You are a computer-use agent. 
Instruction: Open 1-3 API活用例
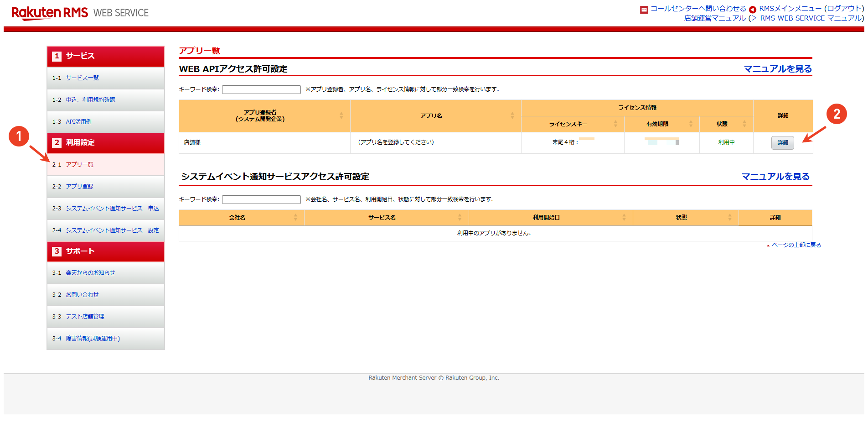106,122
